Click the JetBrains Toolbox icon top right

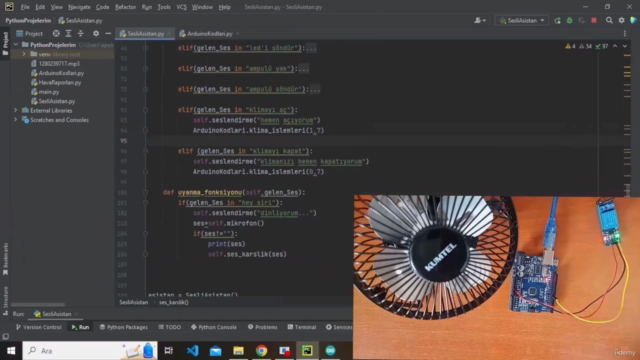[633, 20]
